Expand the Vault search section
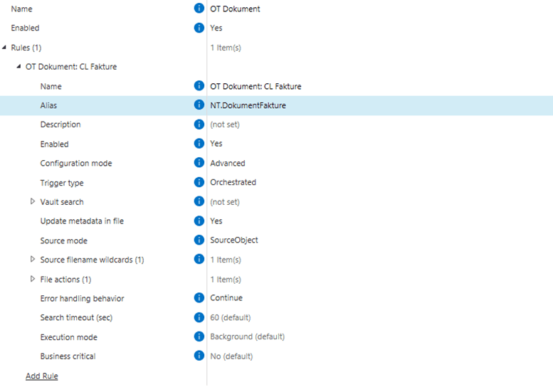 tap(33, 202)
